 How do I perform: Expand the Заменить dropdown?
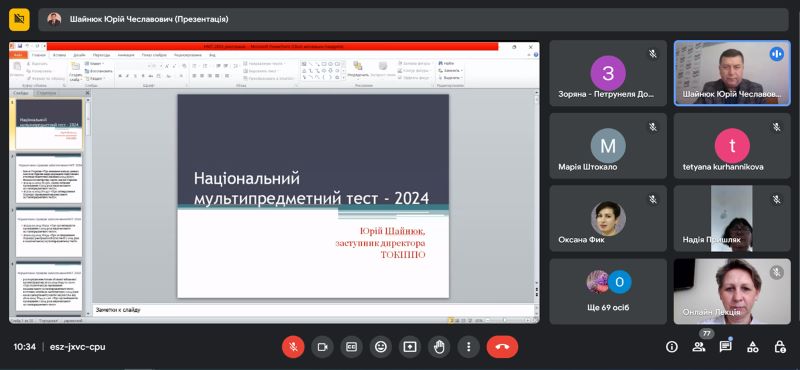[x=451, y=70]
